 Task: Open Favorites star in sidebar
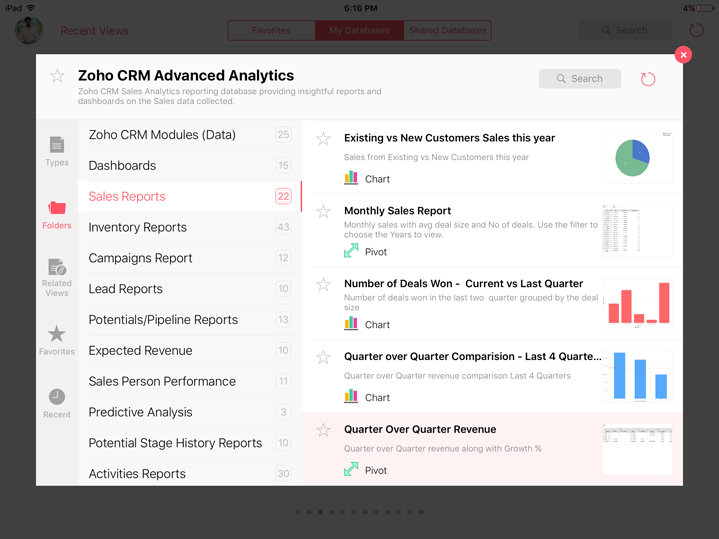pos(57,340)
